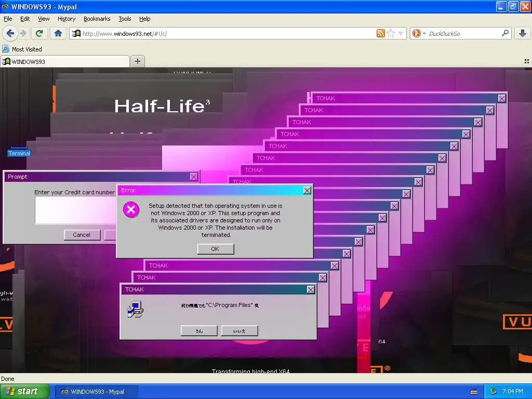
Task: Click the keyboard icon in system tray
Action: [474, 392]
